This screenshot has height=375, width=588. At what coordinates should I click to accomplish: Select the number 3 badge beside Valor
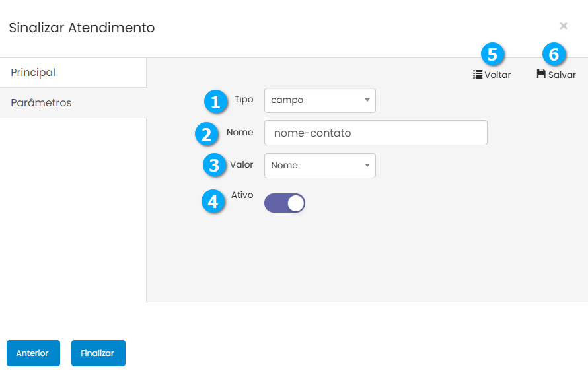tap(213, 165)
